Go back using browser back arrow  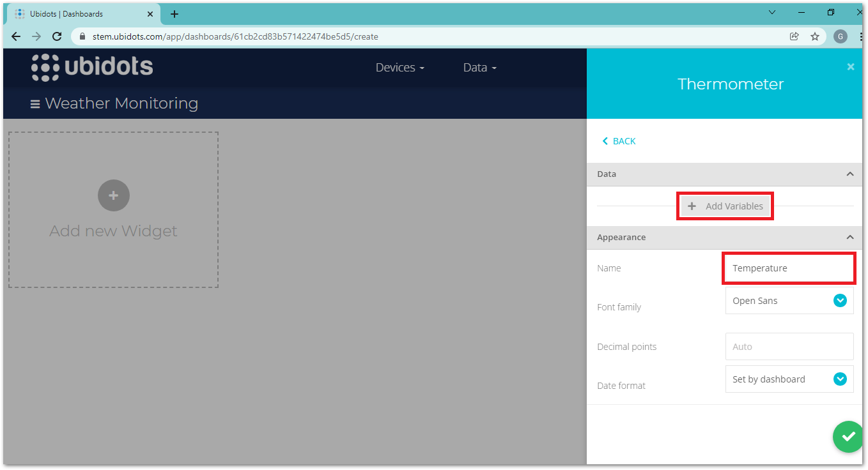click(x=16, y=36)
